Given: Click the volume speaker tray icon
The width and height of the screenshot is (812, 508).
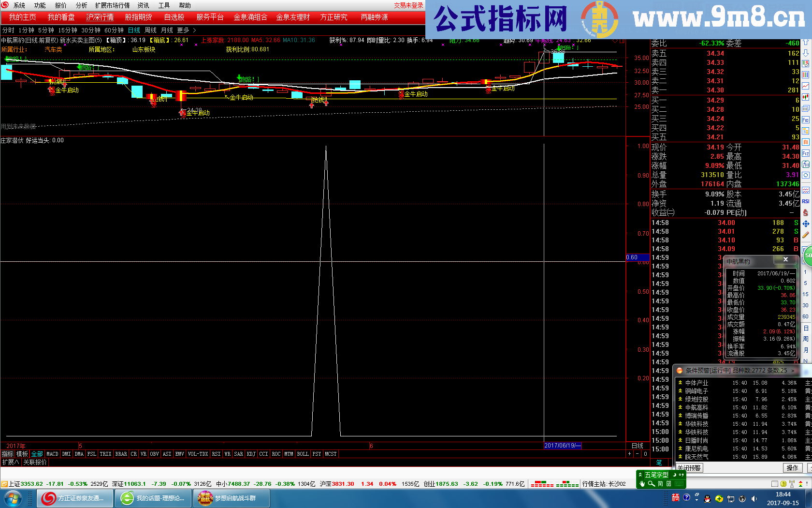Looking at the screenshot, I should 754,499.
